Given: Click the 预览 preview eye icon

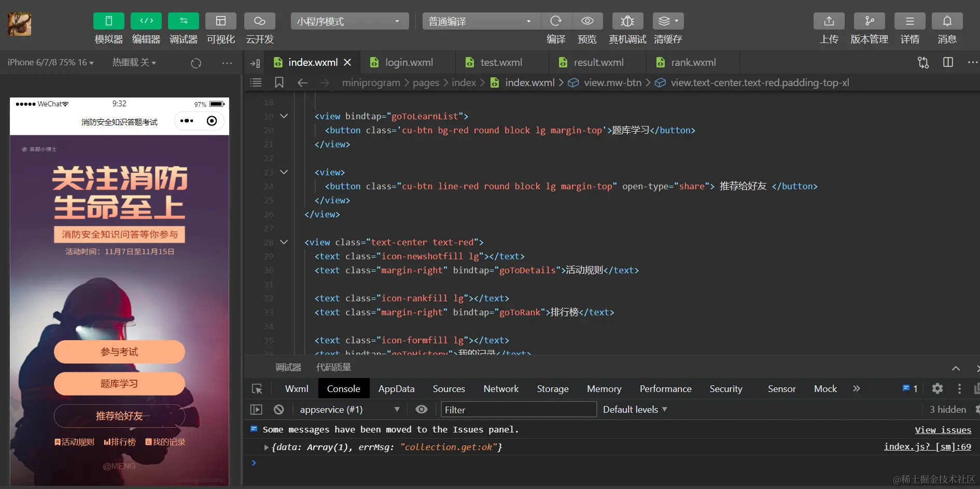Looking at the screenshot, I should pyautogui.click(x=587, y=21).
